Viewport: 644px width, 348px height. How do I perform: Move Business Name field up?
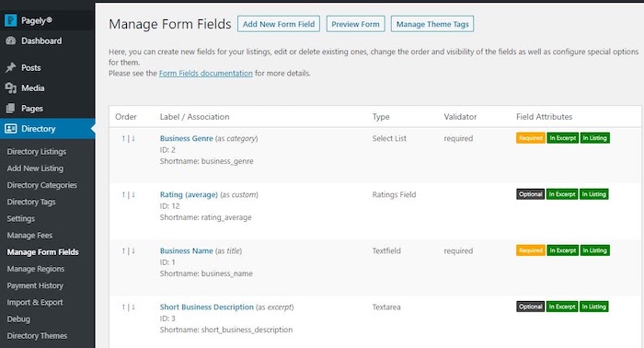[123, 251]
